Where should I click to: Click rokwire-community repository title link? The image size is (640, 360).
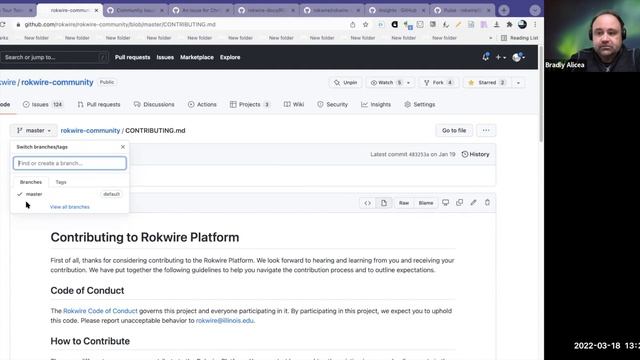pos(57,82)
